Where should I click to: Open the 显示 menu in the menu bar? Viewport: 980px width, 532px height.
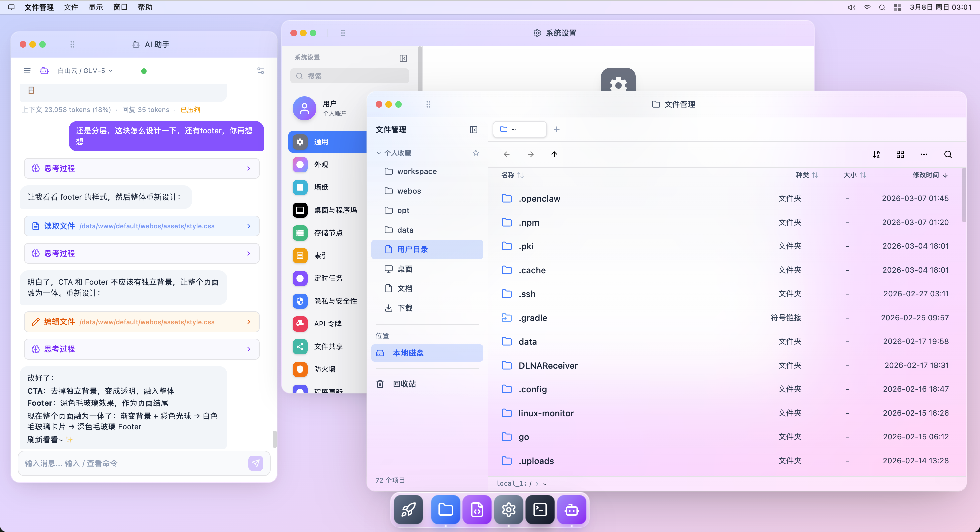pyautogui.click(x=95, y=7)
